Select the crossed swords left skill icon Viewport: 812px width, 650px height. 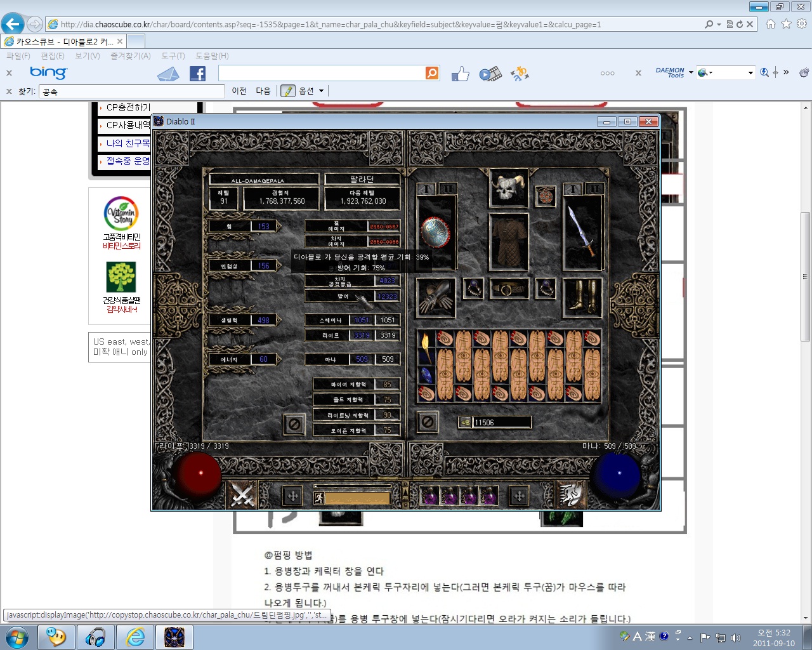tap(242, 494)
